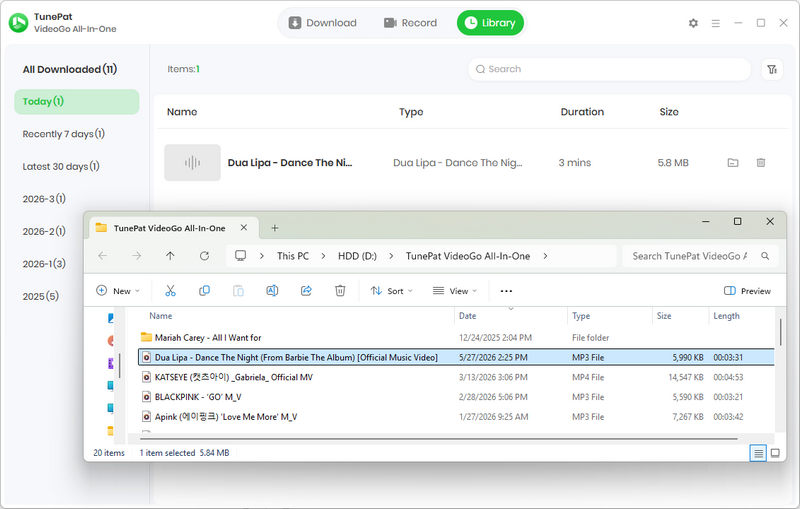Click the Explorer vertical scrollbar

780,332
